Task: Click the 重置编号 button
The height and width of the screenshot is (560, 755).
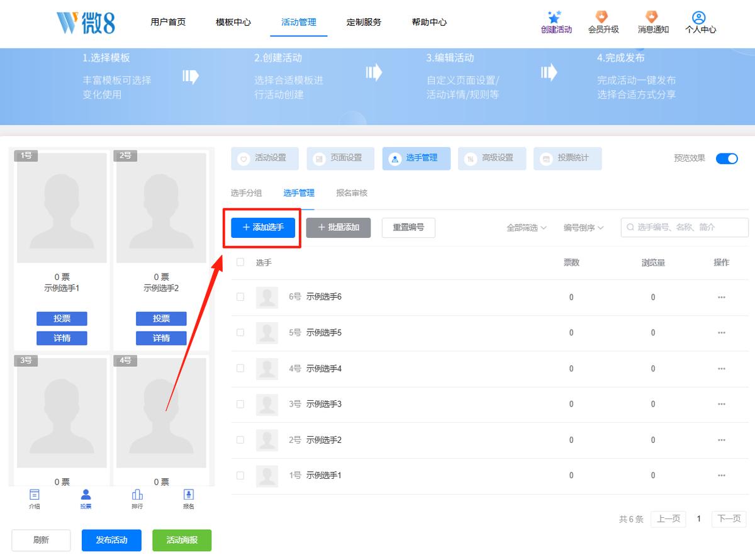Action: pyautogui.click(x=408, y=227)
